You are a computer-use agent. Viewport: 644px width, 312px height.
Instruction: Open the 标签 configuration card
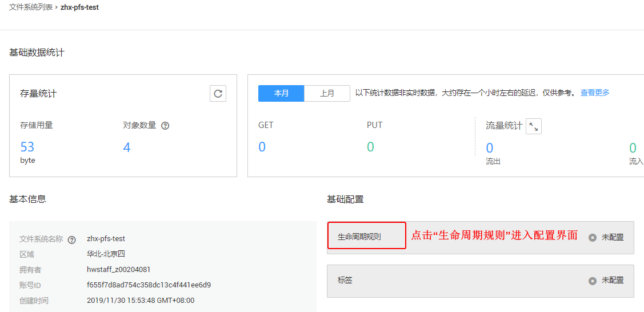(481, 281)
